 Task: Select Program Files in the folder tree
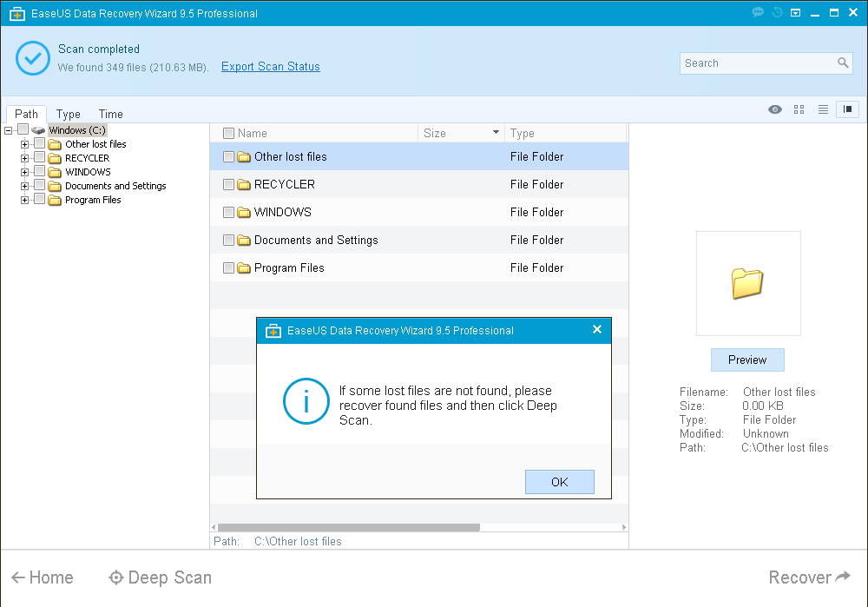(x=93, y=200)
